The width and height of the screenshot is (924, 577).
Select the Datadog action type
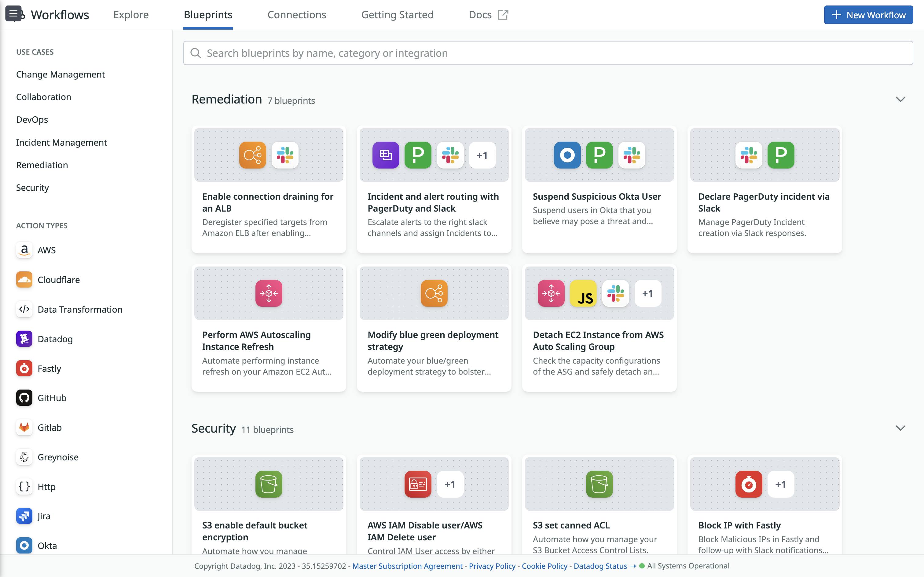pos(24,339)
